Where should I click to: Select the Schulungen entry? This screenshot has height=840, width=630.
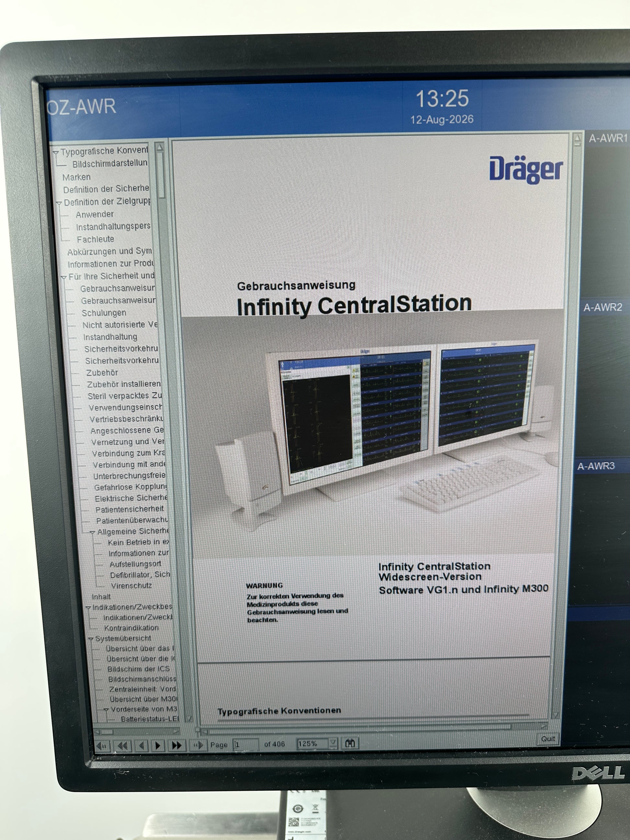104,313
